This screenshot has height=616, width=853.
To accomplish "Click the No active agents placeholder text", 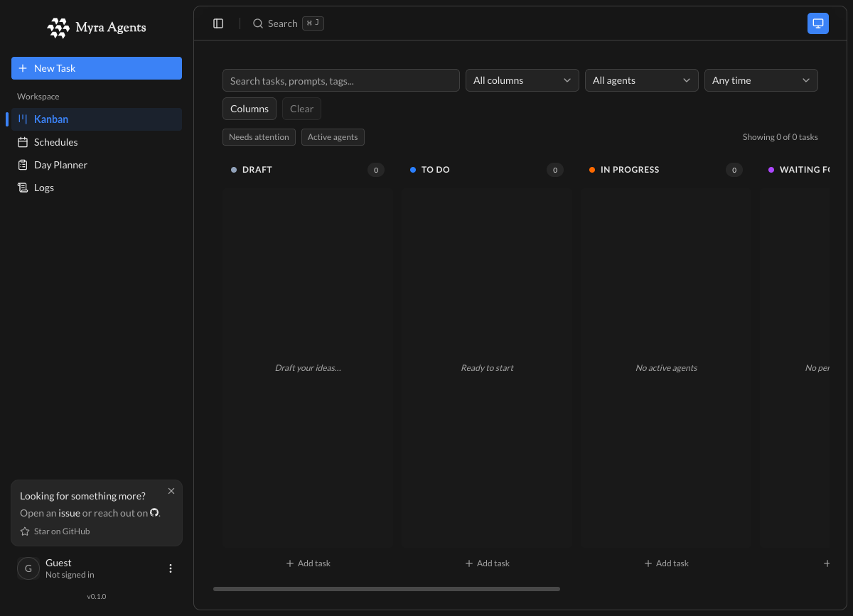I will 666,368.
